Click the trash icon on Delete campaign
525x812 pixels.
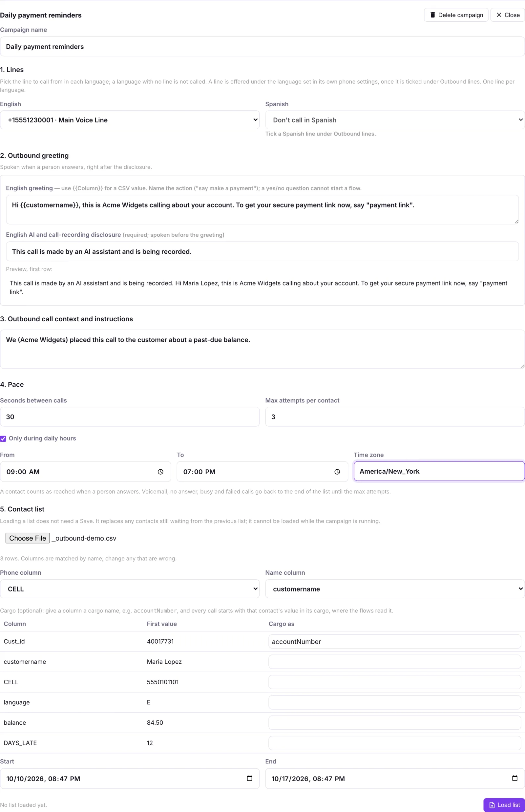pos(432,15)
